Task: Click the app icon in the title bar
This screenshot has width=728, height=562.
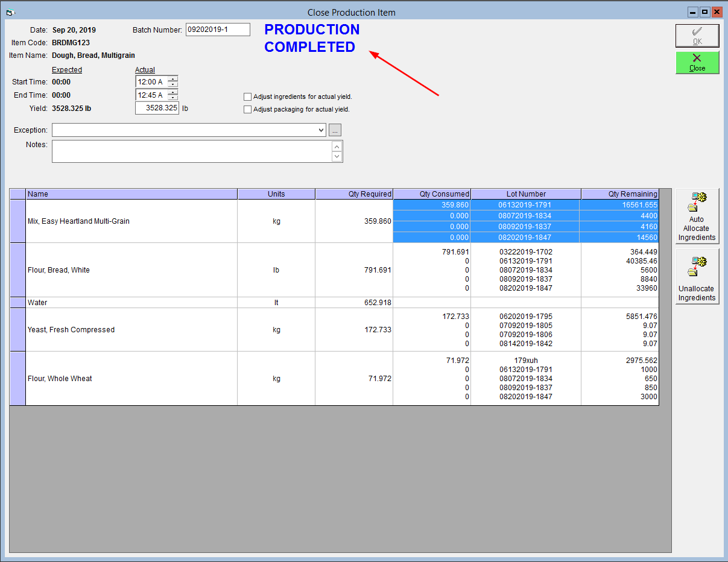Action: (8, 12)
